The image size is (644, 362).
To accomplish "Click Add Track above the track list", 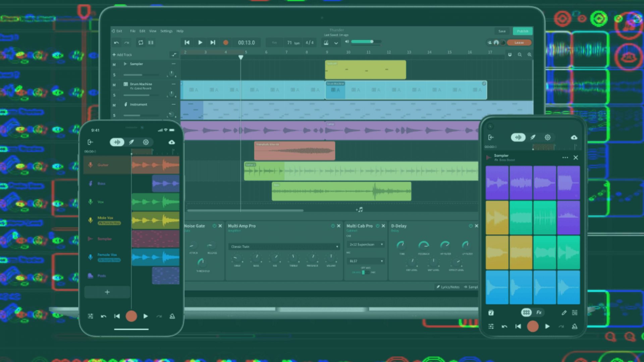I will (122, 55).
